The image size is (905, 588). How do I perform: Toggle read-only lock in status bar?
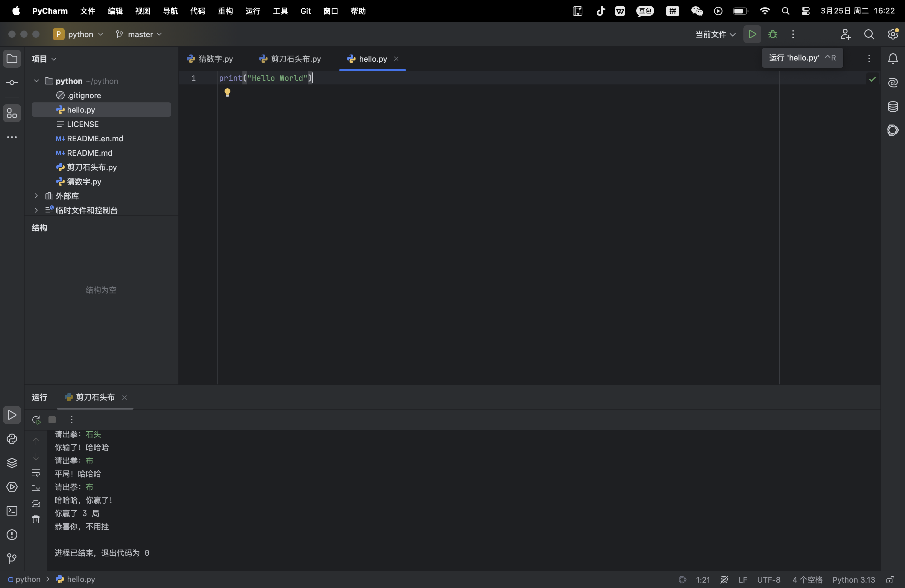click(890, 580)
